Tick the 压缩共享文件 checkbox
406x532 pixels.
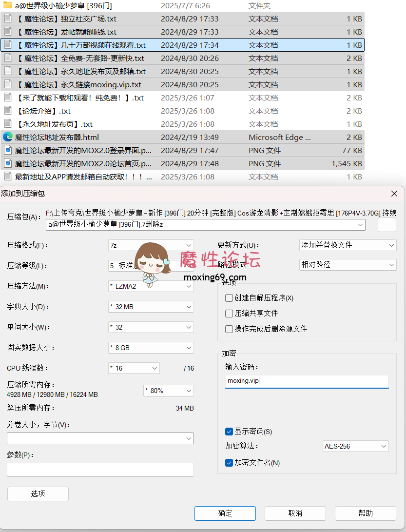coord(229,314)
